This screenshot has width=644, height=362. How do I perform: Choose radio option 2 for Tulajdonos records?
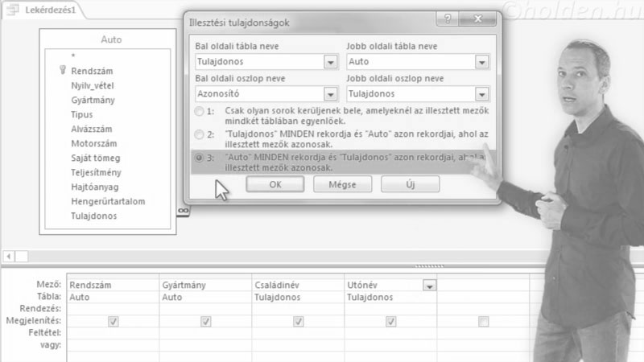point(199,134)
